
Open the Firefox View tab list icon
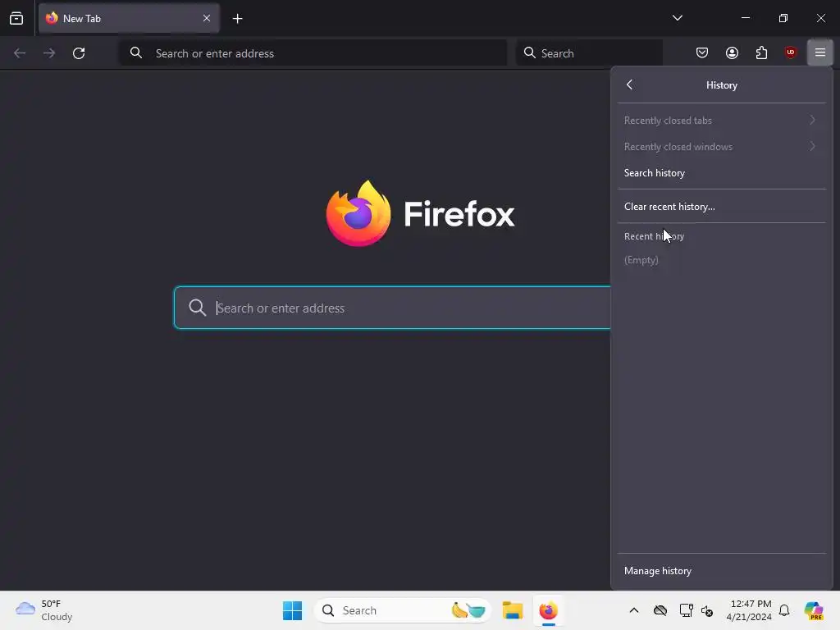click(16, 18)
